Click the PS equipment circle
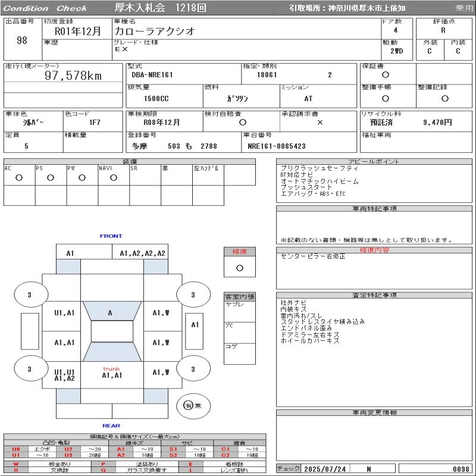Viewport: 476px width, 476px height. click(x=51, y=178)
